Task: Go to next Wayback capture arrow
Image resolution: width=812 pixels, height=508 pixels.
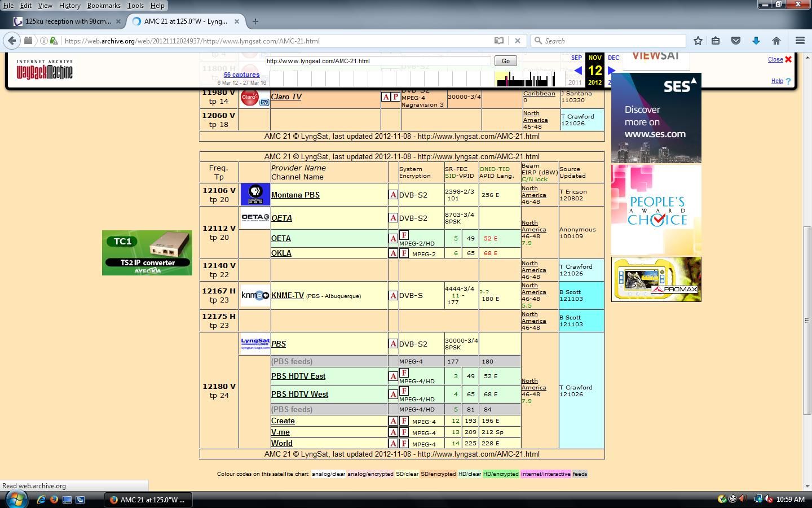Action: tap(611, 71)
